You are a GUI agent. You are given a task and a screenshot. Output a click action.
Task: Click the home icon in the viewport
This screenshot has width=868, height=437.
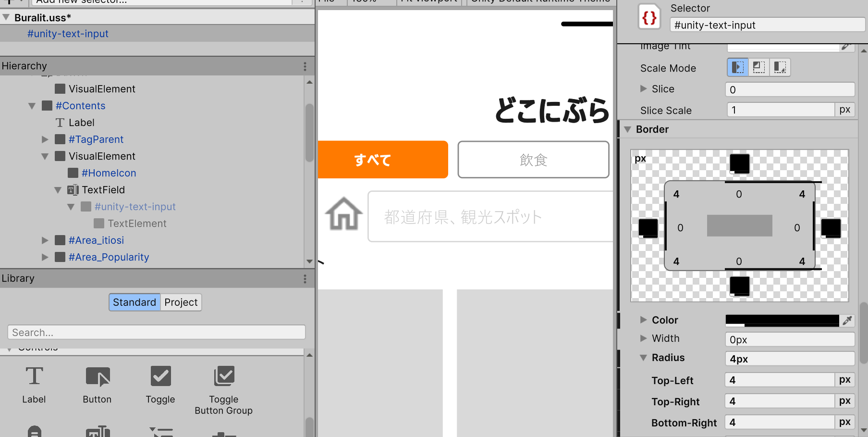coord(343,214)
